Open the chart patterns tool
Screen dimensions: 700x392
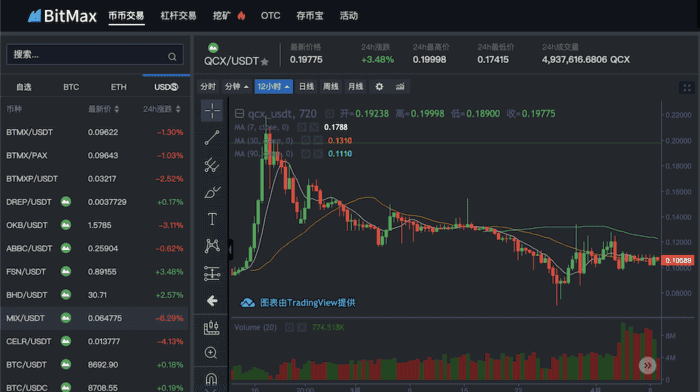(212, 246)
